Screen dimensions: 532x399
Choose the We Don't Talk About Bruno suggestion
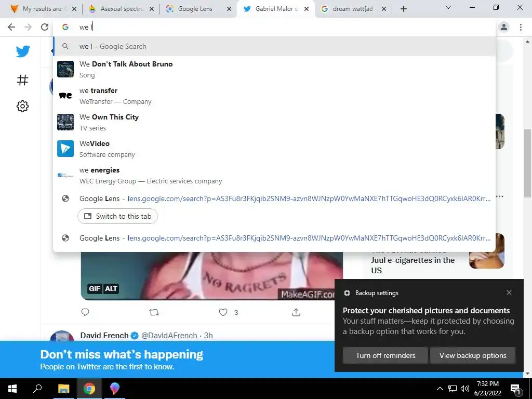click(x=274, y=69)
